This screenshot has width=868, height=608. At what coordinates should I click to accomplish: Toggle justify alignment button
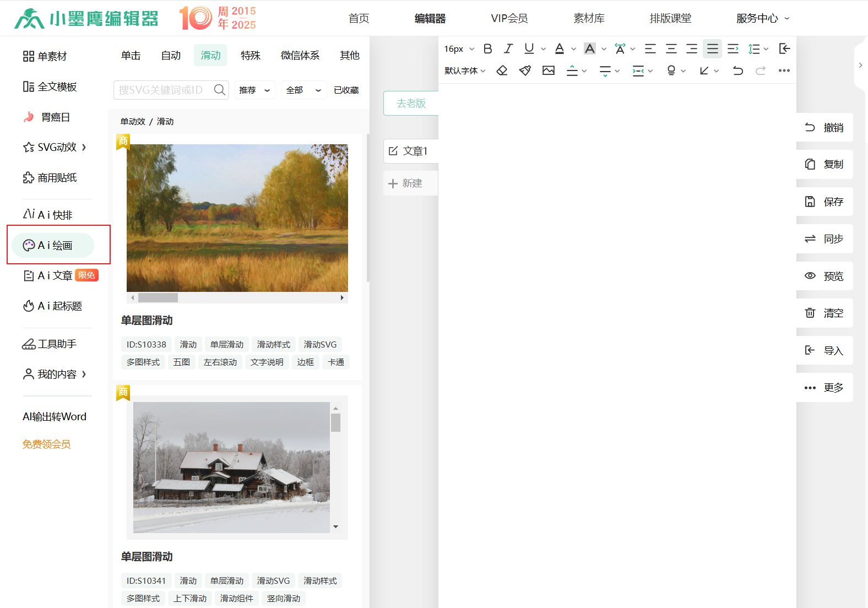point(712,49)
